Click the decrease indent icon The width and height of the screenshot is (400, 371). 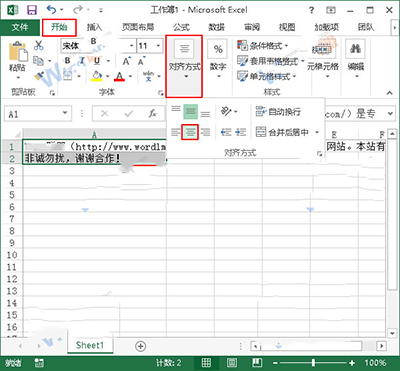(x=226, y=132)
